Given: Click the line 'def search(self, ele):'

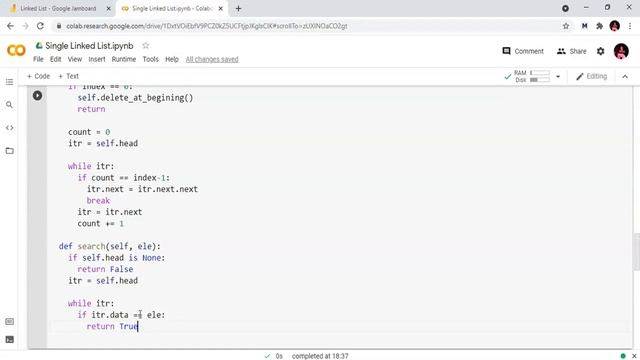Looking at the screenshot, I should [110, 246].
